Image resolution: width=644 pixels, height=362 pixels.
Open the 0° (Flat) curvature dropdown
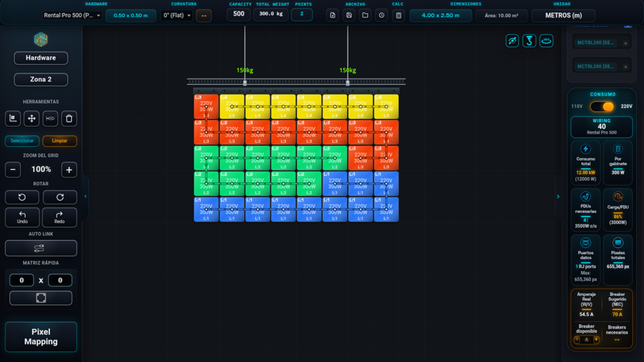pos(177,15)
